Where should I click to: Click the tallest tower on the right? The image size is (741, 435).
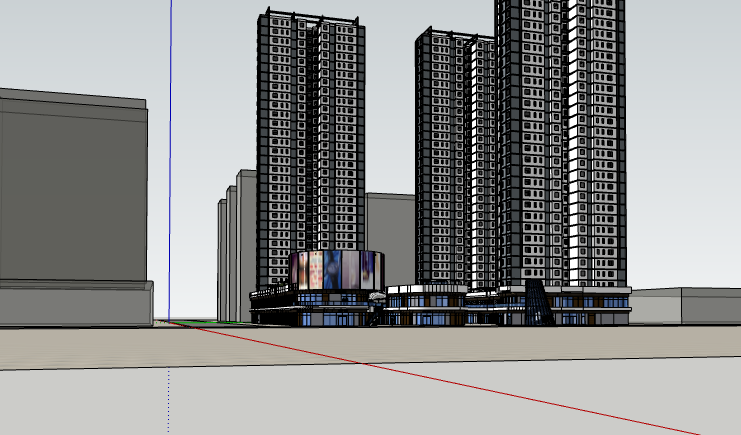coord(560,140)
